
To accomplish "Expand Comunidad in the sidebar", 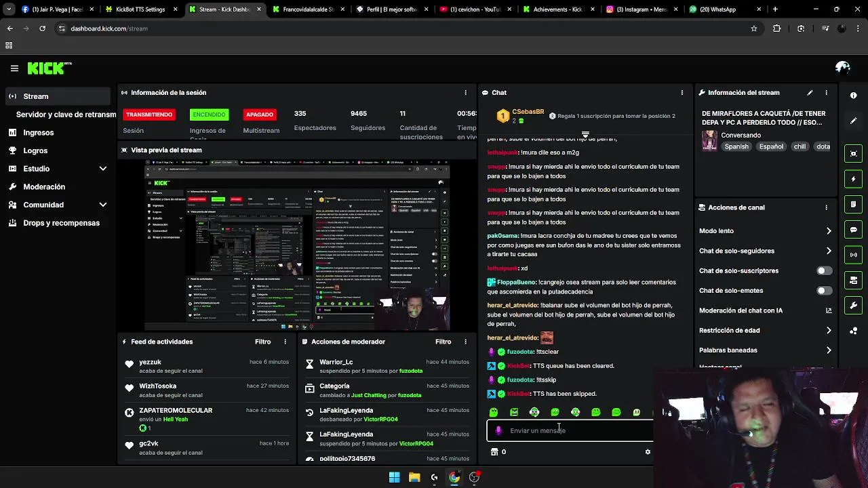I will click(x=103, y=205).
